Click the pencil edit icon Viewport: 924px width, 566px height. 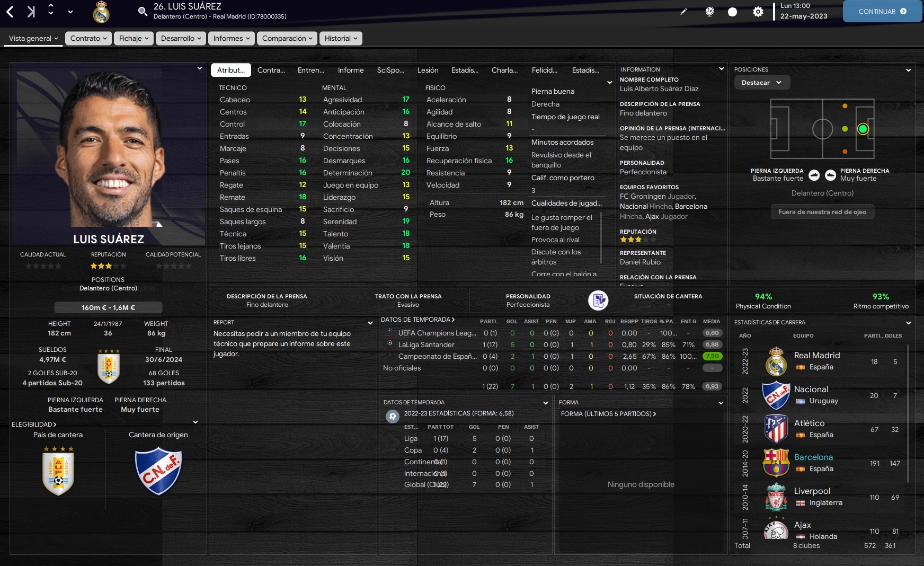683,12
